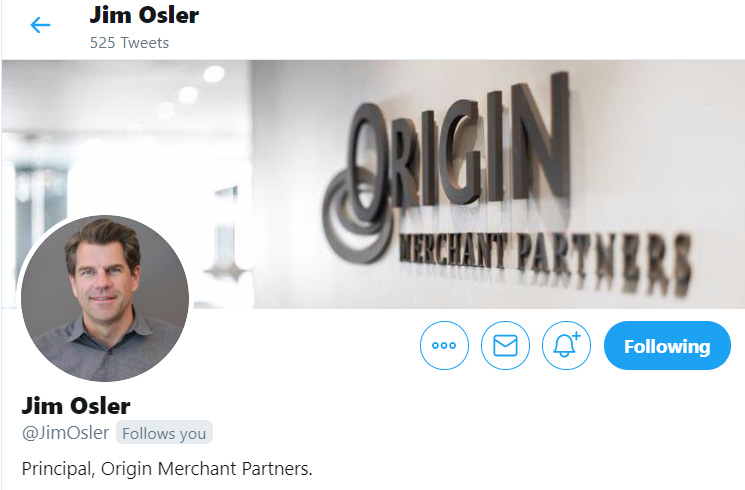
Task: Click the MERCHANT PARTNERS lettering in banner
Action: [545, 261]
